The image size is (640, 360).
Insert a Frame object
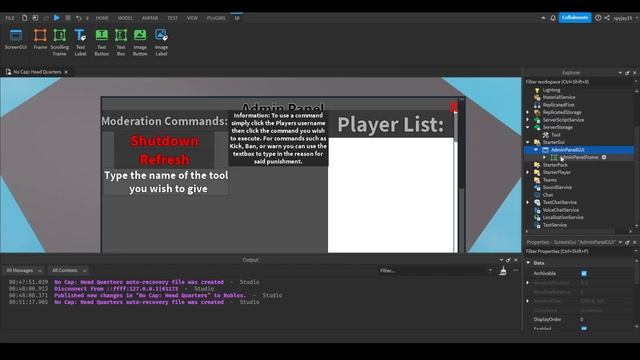click(x=40, y=39)
